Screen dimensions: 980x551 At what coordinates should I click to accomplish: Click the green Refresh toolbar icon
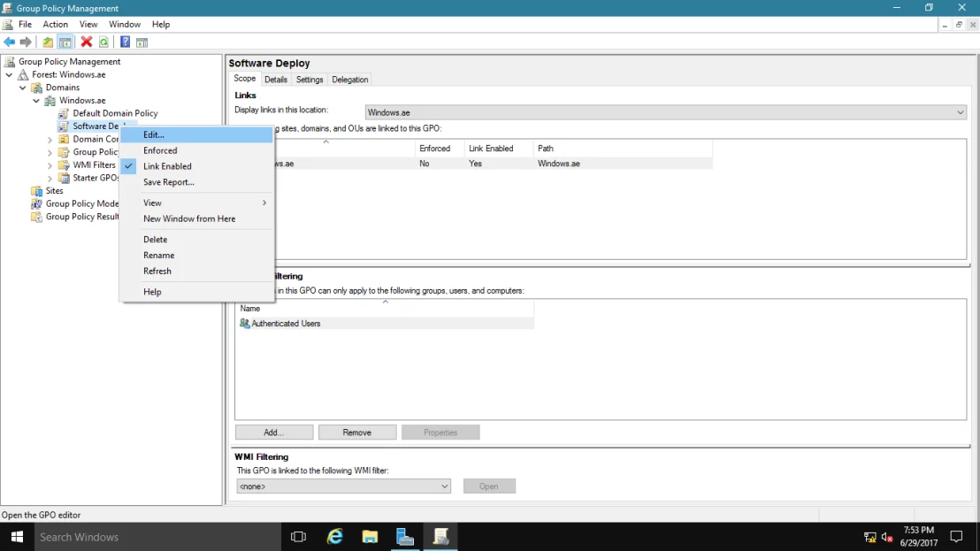tap(103, 42)
